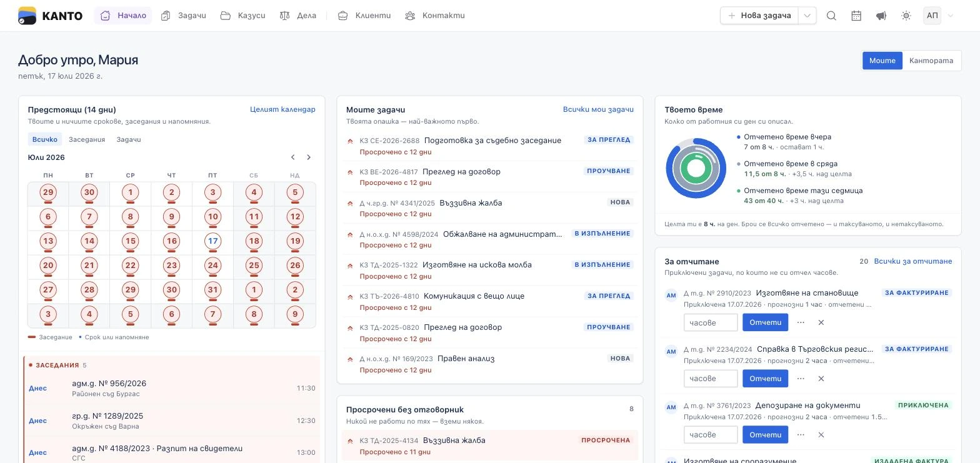Open task Преглед на договор КЗ ВЕ-2026-4817

click(x=490, y=177)
